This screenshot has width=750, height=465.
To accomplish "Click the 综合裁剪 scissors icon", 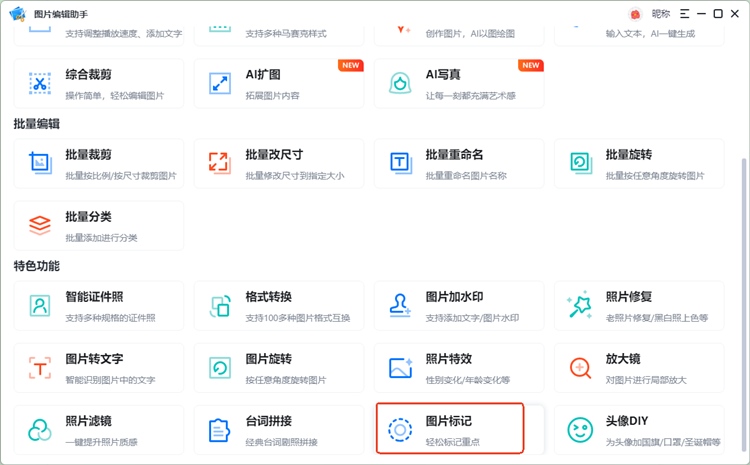I will tap(40, 84).
